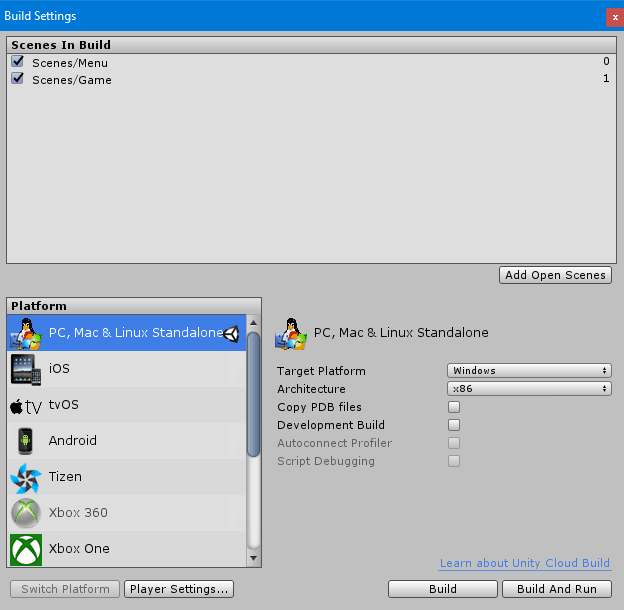Screen dimensions: 624x610
Task: Click the Android phone icon
Action: 25,441
